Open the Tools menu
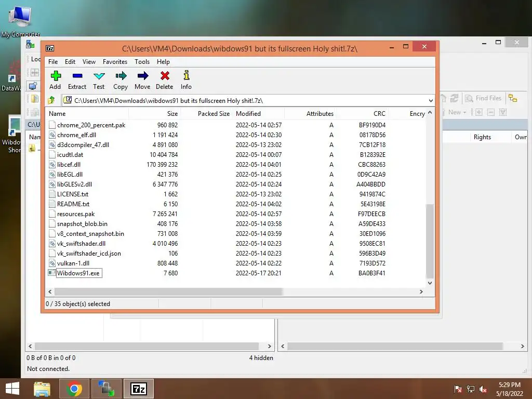The height and width of the screenshot is (399, 532). 142,62
